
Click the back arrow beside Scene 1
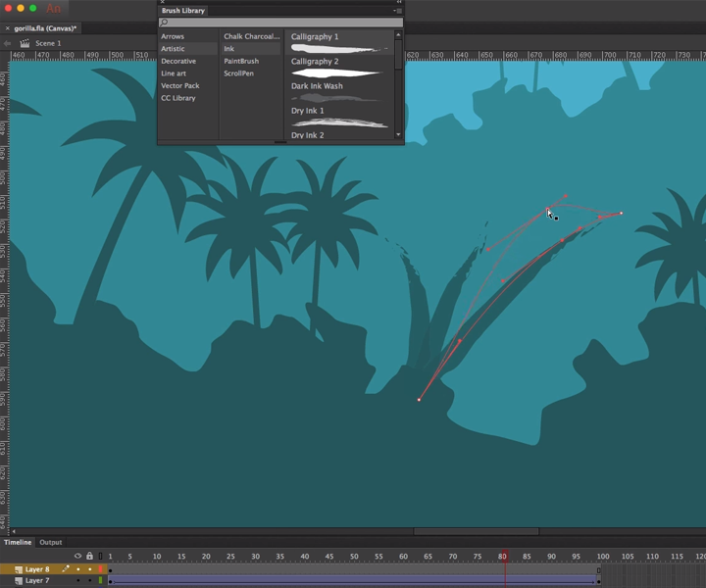point(8,43)
